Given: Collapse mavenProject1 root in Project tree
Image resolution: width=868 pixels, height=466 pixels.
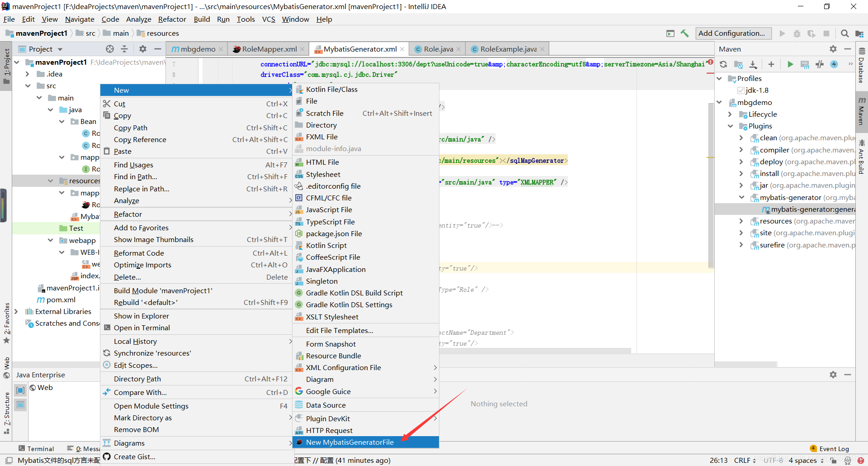Looking at the screenshot, I should pyautogui.click(x=17, y=62).
